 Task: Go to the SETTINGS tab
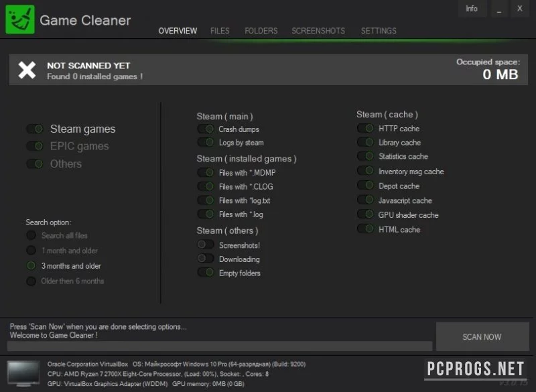click(x=379, y=31)
